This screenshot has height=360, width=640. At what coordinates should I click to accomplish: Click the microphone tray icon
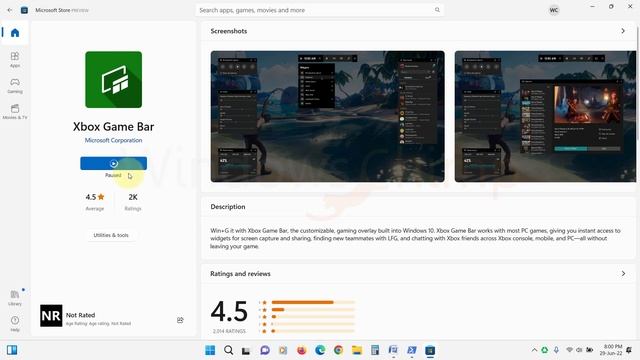[x=556, y=350]
